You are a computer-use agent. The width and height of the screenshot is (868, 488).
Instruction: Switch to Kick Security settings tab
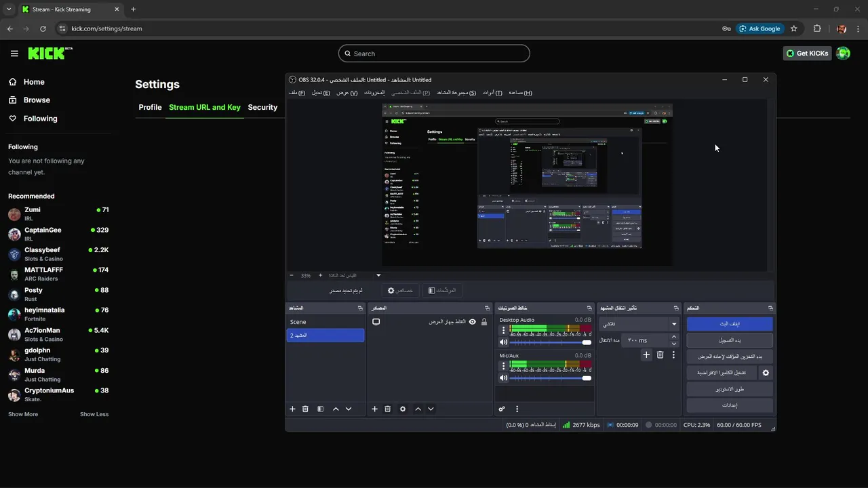pyautogui.click(x=262, y=107)
